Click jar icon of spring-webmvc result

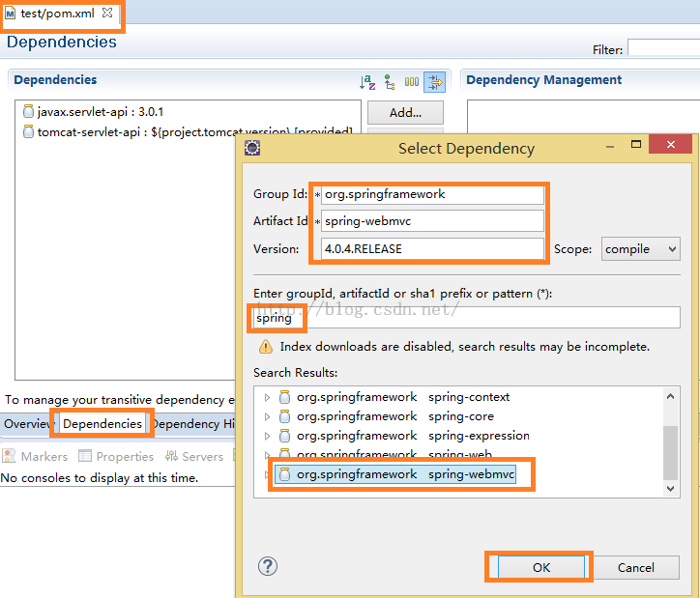pos(284,474)
